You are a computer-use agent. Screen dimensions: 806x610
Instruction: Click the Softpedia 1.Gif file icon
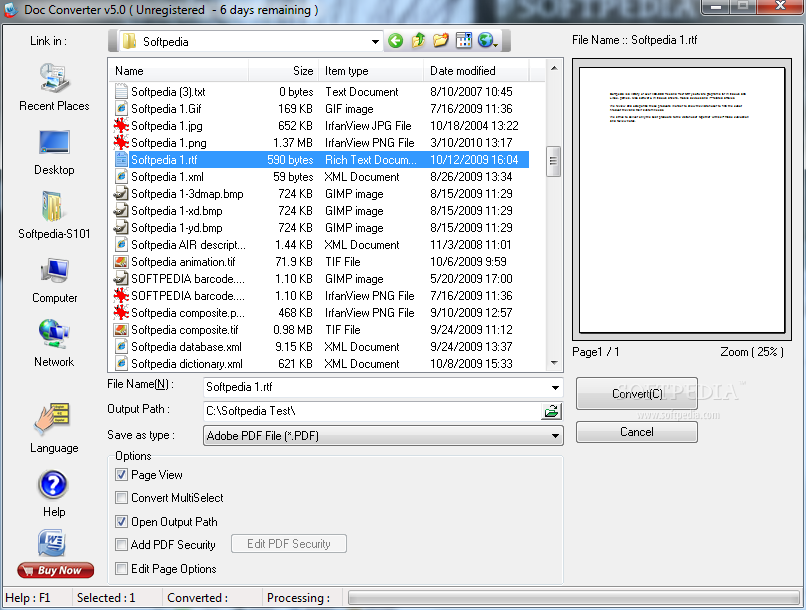point(121,108)
